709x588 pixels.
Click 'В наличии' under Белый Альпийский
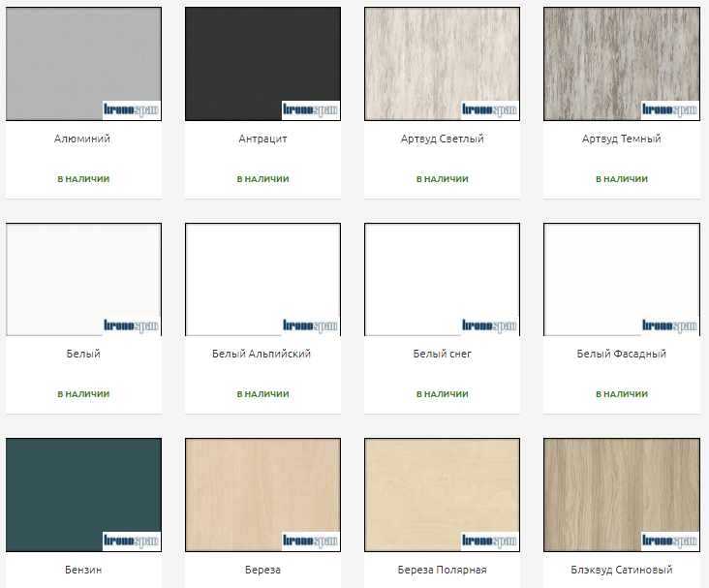coord(262,394)
